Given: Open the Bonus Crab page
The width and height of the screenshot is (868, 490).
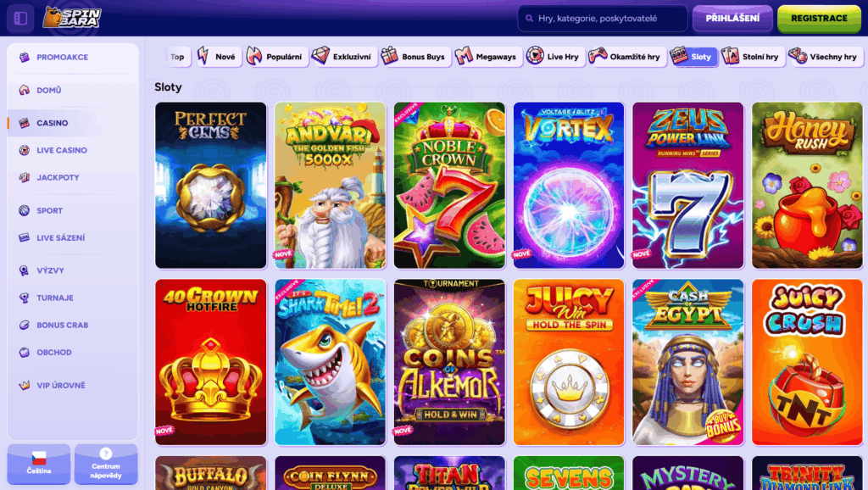Looking at the screenshot, I should click(x=73, y=325).
